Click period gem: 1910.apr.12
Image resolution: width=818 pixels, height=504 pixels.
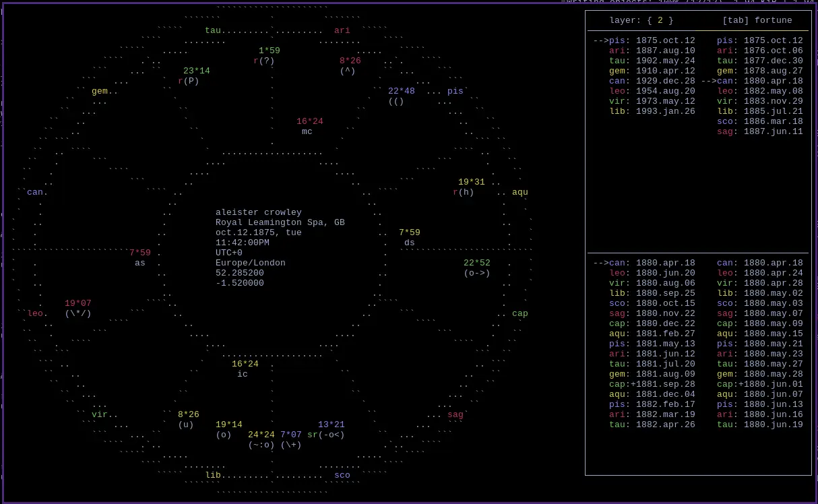tap(652, 71)
